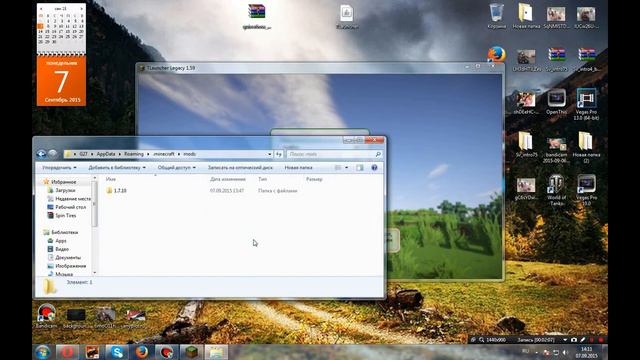Click the Explorer forward navigation arrow
Image resolution: width=640 pixels, height=360 pixels.
point(53,154)
